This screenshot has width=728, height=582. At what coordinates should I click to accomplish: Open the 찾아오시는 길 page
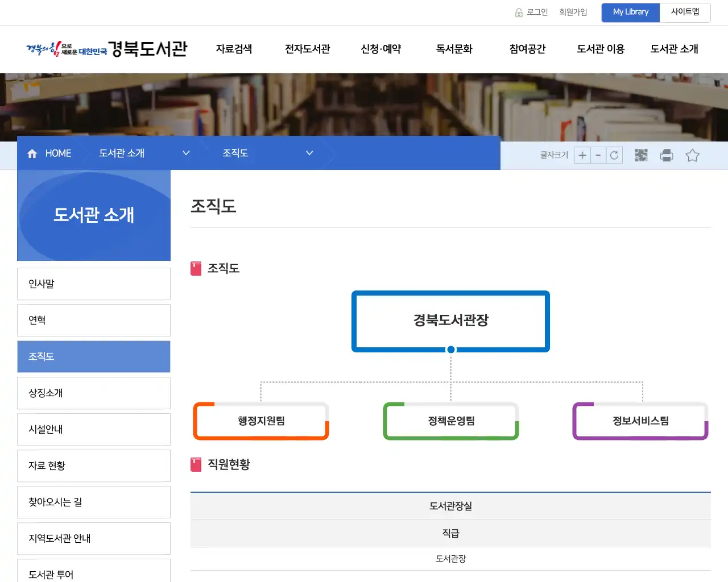pyautogui.click(x=94, y=502)
